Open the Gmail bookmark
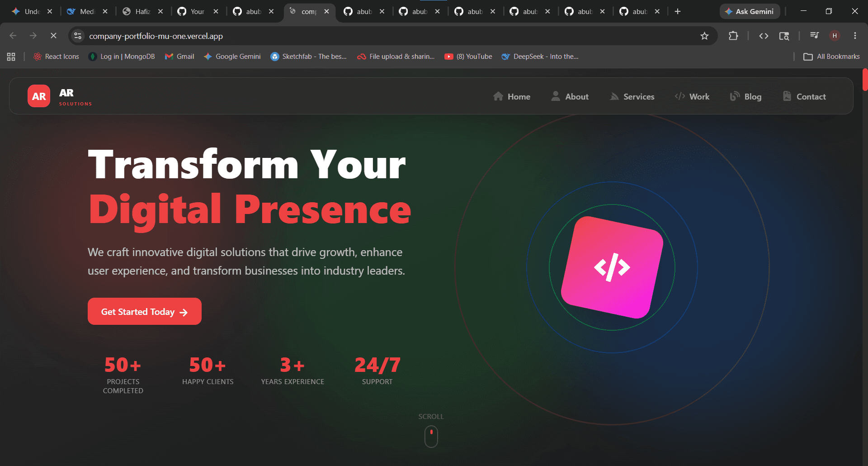The image size is (868, 466). point(179,57)
